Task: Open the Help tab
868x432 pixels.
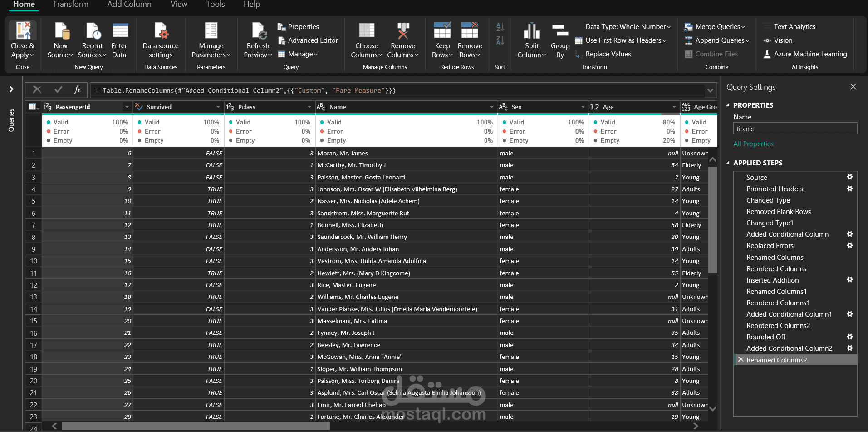Action: pyautogui.click(x=252, y=5)
